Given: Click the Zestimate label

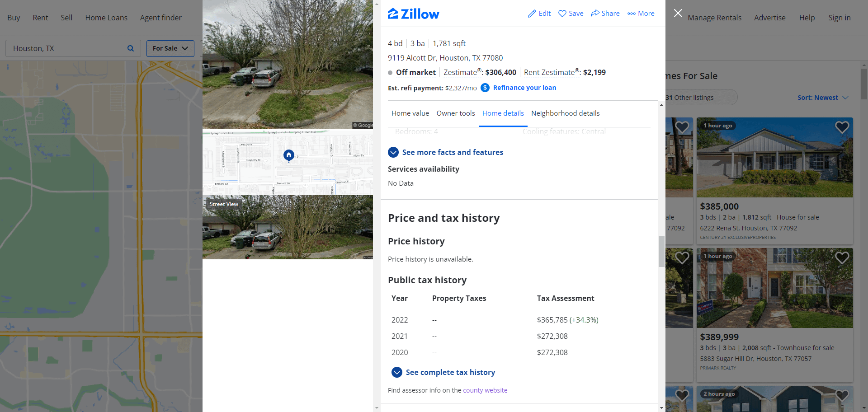Looking at the screenshot, I should [x=462, y=72].
